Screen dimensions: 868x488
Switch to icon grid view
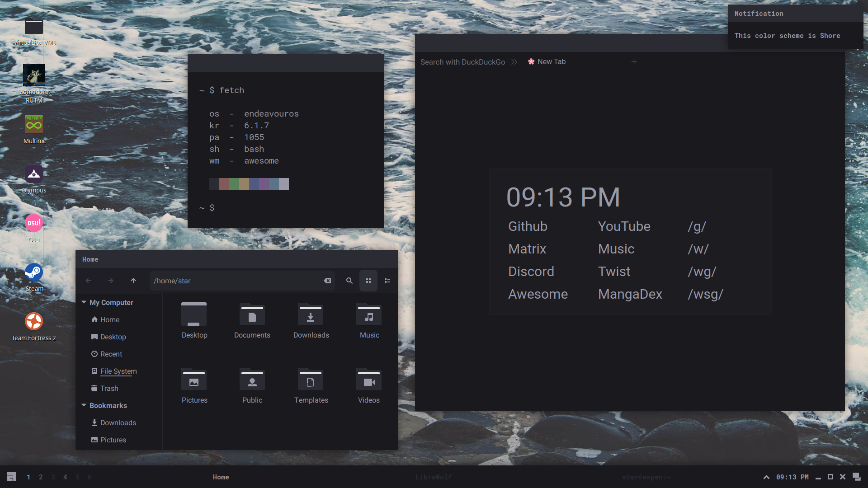tap(368, 281)
